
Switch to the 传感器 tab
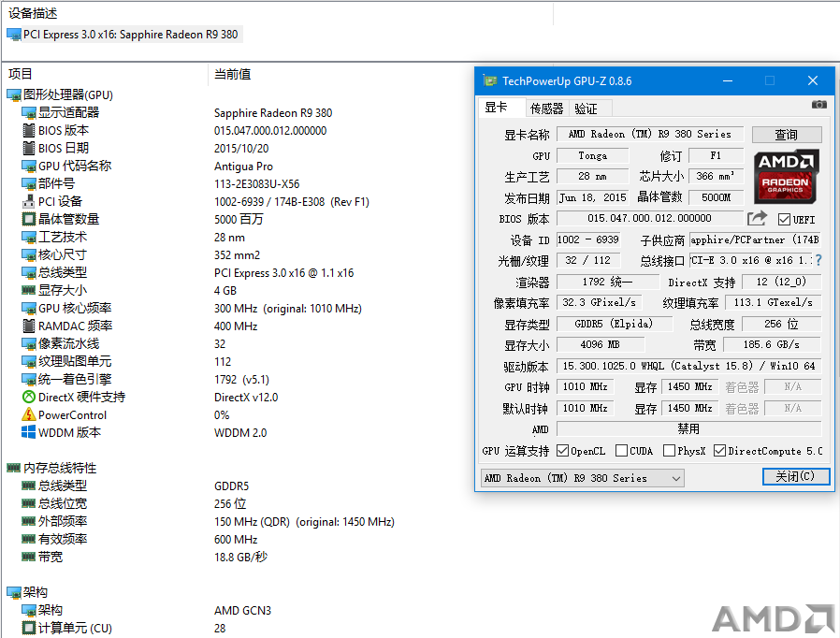[x=546, y=109]
